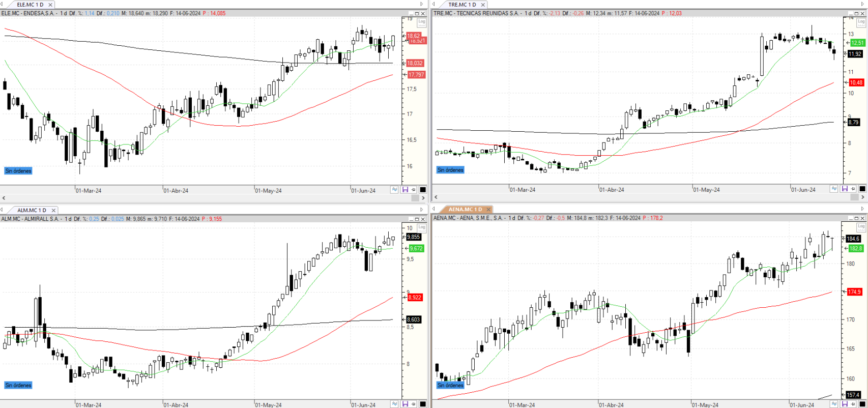The height and width of the screenshot is (408, 868).
Task: Click 17,797 price label in ELE.MC chart
Action: click(x=416, y=74)
